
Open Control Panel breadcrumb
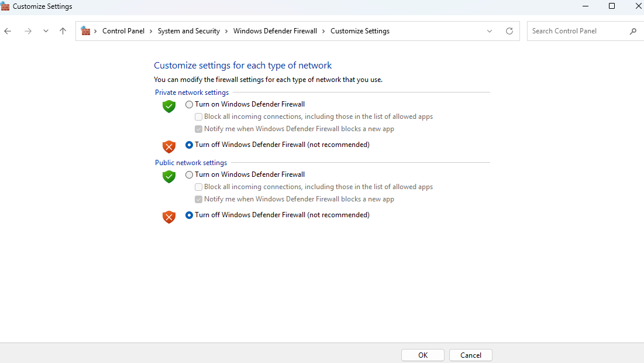123,31
